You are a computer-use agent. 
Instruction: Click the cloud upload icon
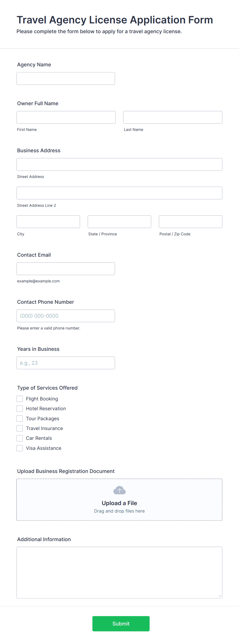click(120, 490)
